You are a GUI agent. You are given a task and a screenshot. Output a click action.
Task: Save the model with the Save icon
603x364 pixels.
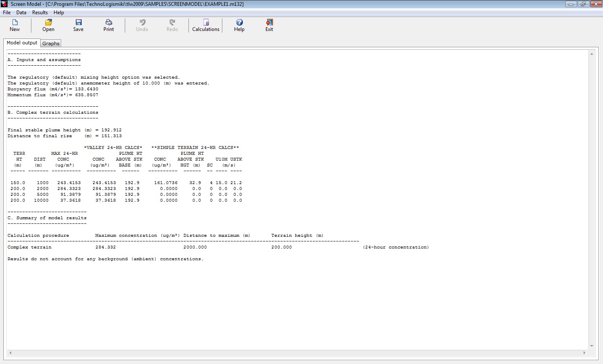(78, 25)
